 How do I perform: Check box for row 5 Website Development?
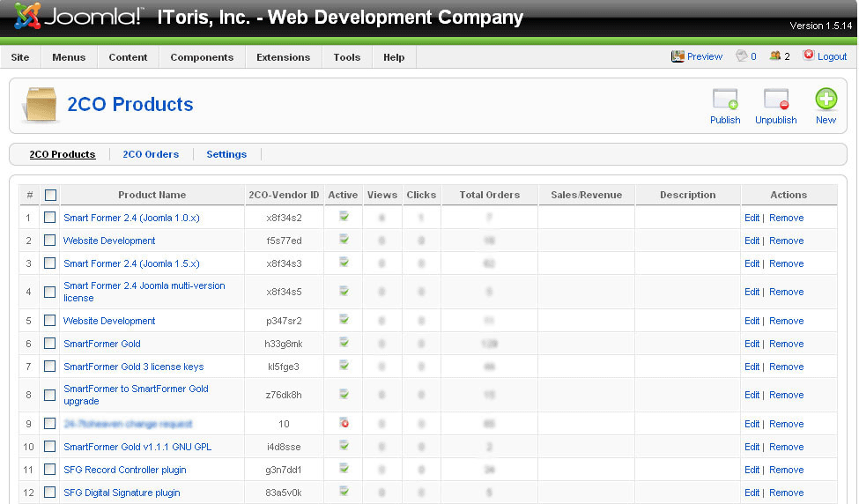pyautogui.click(x=50, y=320)
